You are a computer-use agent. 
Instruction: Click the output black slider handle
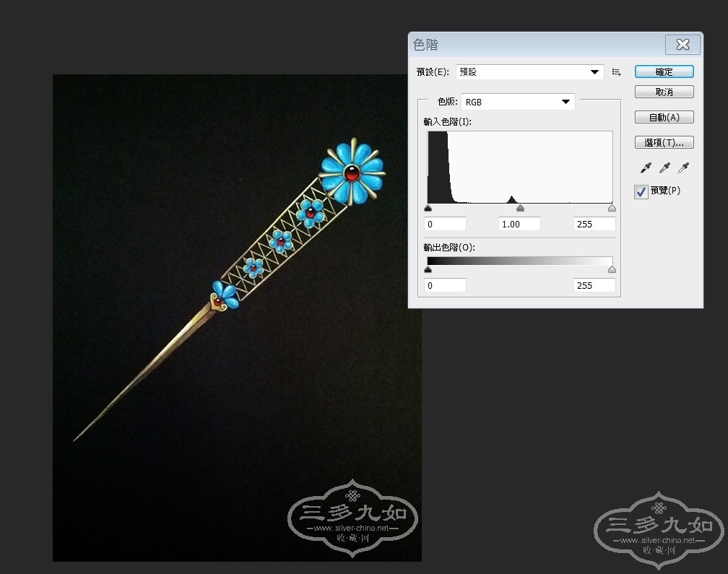pyautogui.click(x=428, y=270)
